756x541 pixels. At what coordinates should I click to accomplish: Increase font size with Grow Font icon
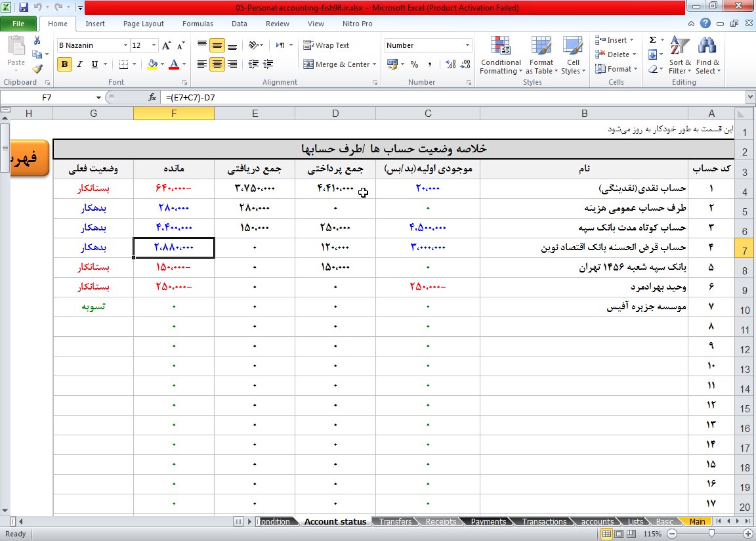point(166,45)
